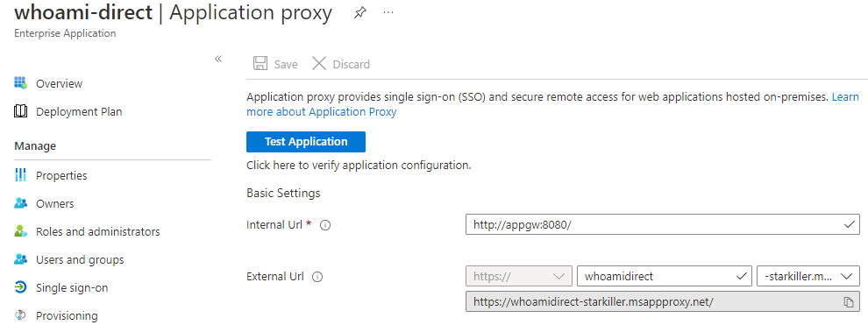Screen dimensions: 868x325
Task: Select the Properties icon in sidebar
Action: click(x=20, y=176)
